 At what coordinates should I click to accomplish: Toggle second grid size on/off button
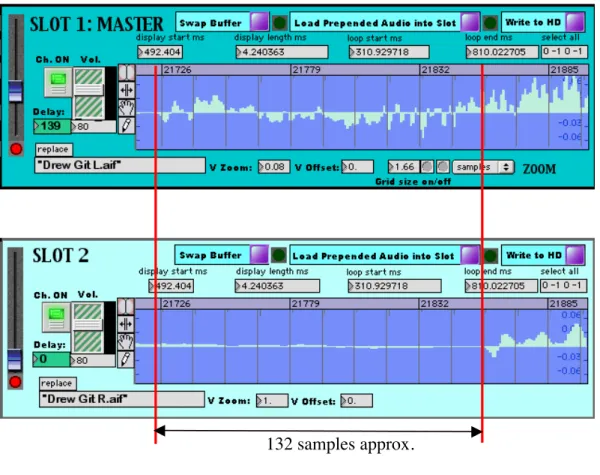point(443,166)
